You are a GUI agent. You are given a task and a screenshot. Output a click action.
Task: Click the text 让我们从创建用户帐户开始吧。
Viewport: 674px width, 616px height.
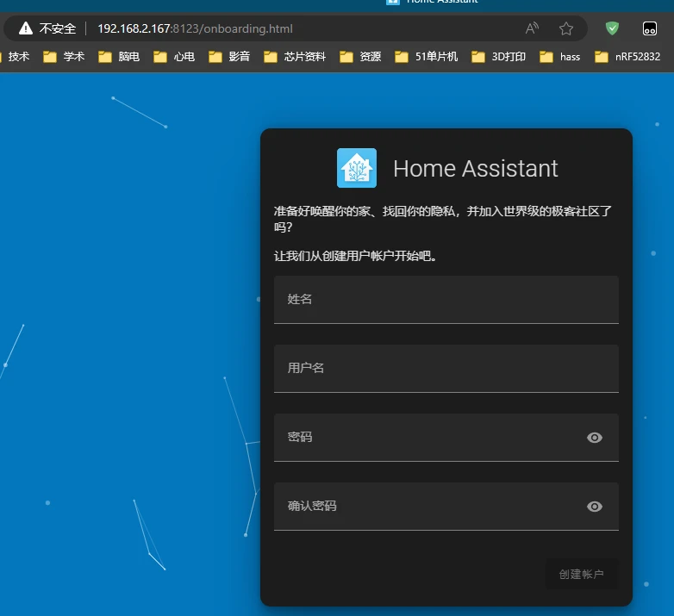355,256
